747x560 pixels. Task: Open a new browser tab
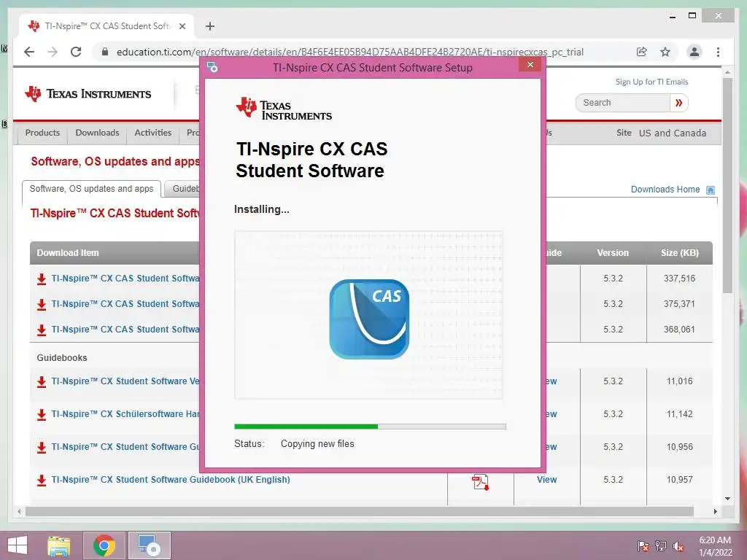pos(209,26)
